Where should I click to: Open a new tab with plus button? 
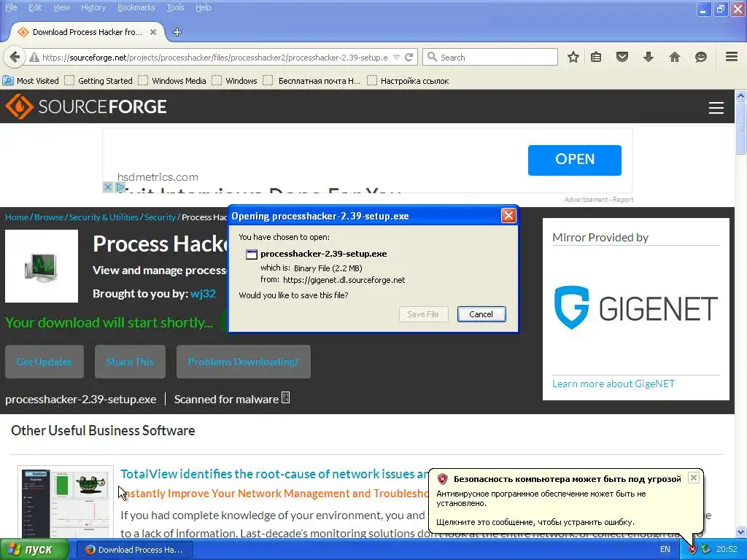tap(177, 32)
